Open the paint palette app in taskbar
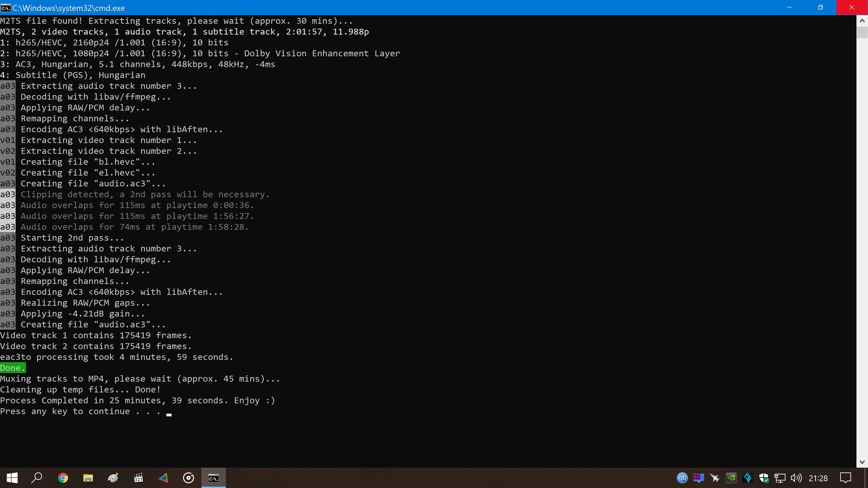The width and height of the screenshot is (868, 488). (113, 478)
